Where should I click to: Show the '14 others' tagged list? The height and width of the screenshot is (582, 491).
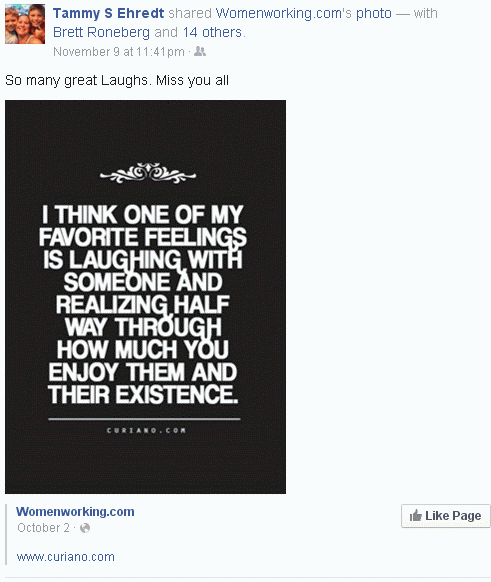(212, 33)
